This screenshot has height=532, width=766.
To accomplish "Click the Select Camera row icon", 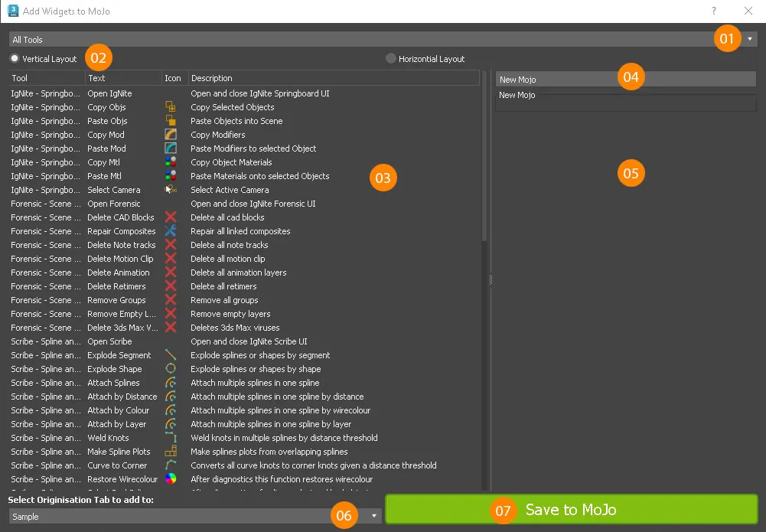I will click(x=171, y=190).
